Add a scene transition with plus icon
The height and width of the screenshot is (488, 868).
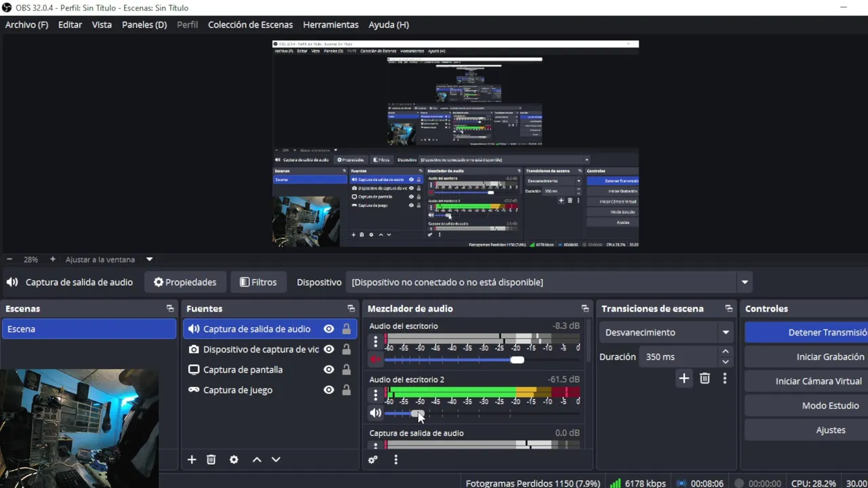(x=684, y=378)
